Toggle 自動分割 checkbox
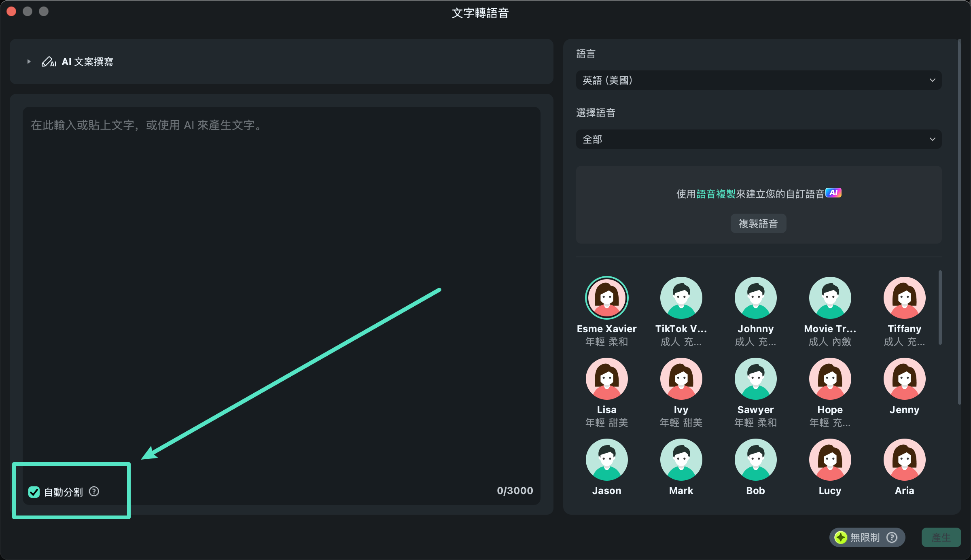Screen dimensions: 971x560 click(33, 492)
